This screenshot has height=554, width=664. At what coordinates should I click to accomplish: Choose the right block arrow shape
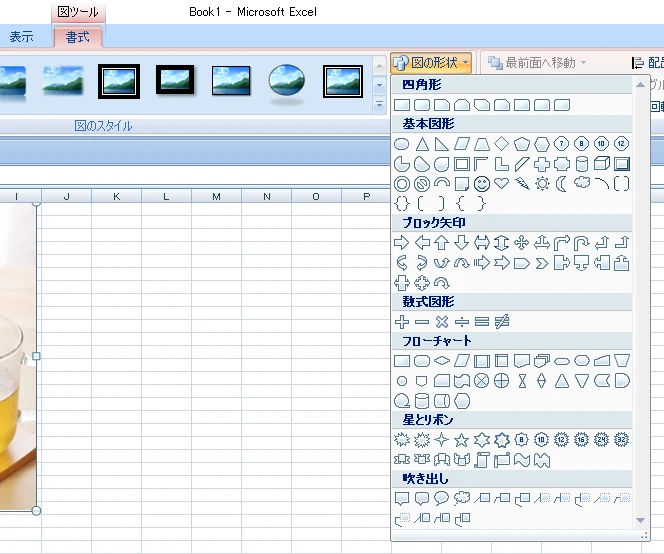coord(402,243)
